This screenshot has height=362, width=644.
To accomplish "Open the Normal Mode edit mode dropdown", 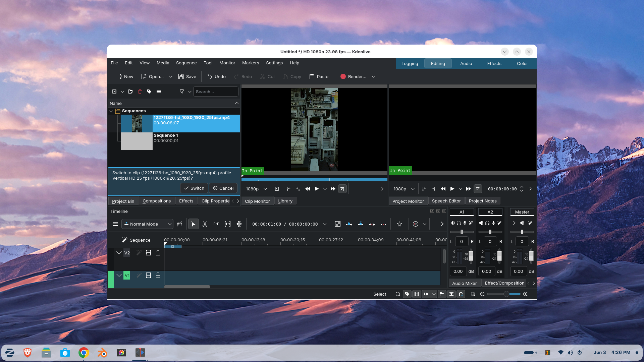I will (147, 224).
